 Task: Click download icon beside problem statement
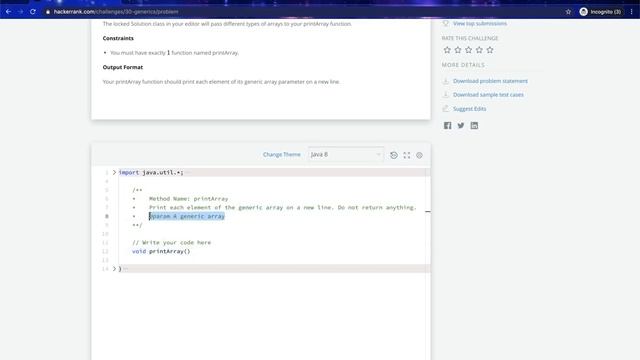click(446, 81)
